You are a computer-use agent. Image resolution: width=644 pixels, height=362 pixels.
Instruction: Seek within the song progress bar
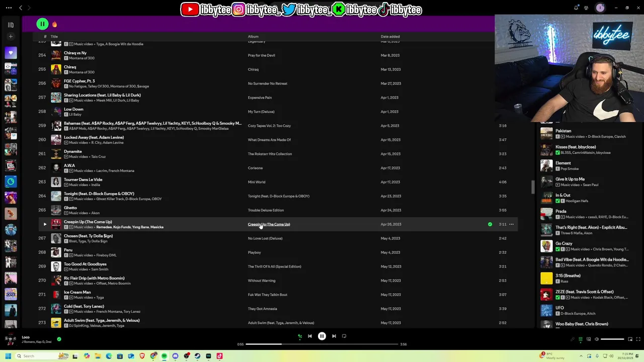point(322,344)
